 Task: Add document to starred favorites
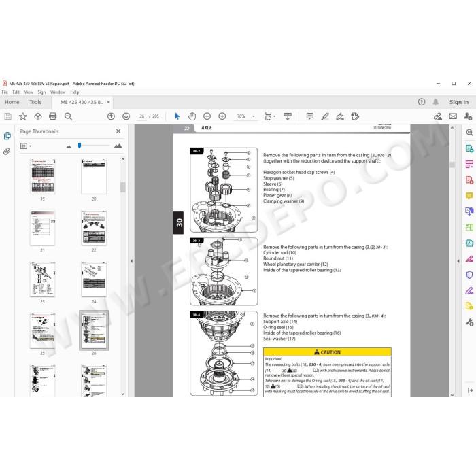click(x=22, y=116)
